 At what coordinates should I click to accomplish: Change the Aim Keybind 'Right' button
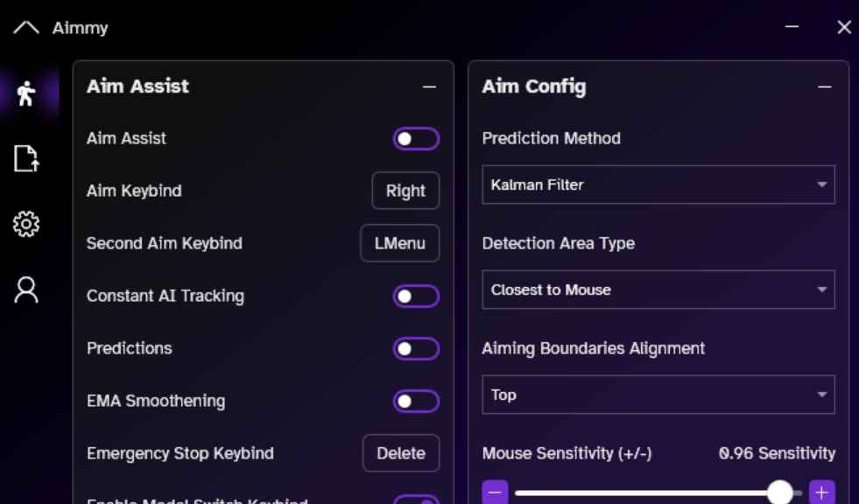click(405, 191)
